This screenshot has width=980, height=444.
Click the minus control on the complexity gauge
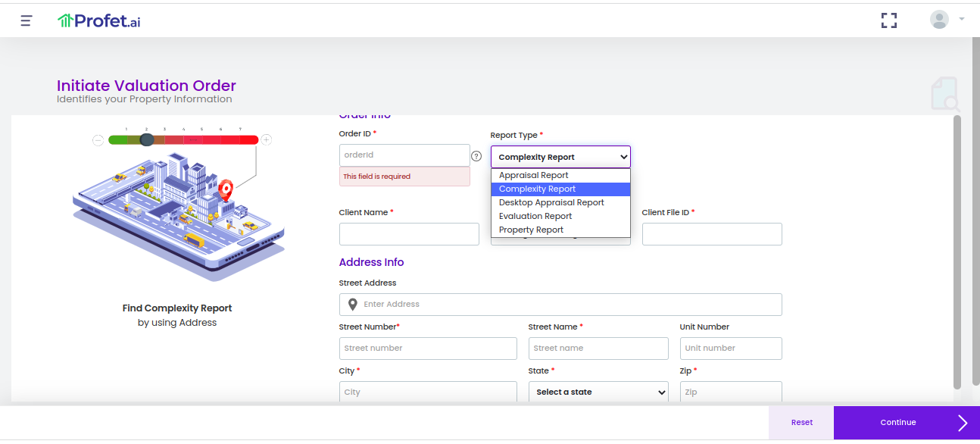pos(98,139)
